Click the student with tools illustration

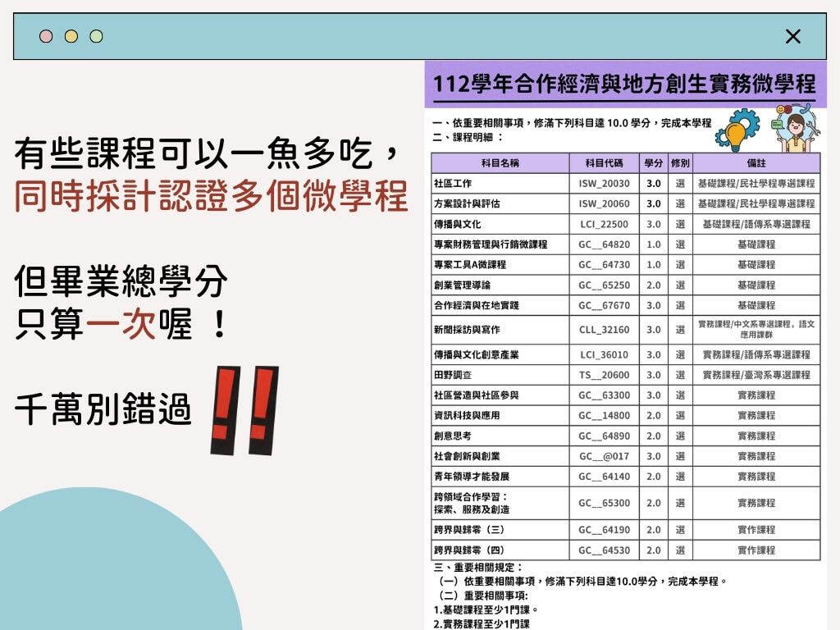(797, 129)
